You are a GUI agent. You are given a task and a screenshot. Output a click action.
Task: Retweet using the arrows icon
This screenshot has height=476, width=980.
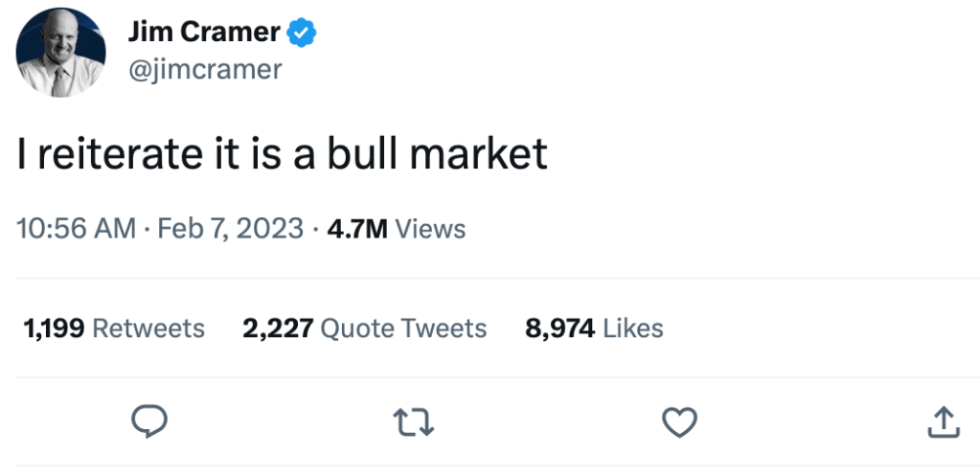[x=414, y=421]
